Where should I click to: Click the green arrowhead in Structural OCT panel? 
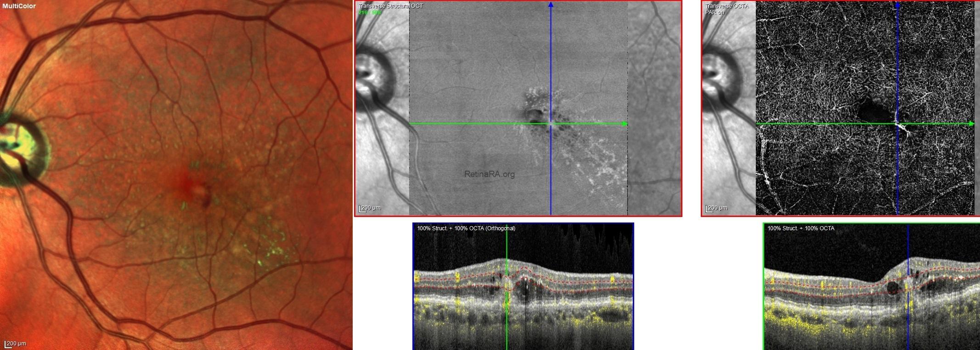click(x=624, y=124)
